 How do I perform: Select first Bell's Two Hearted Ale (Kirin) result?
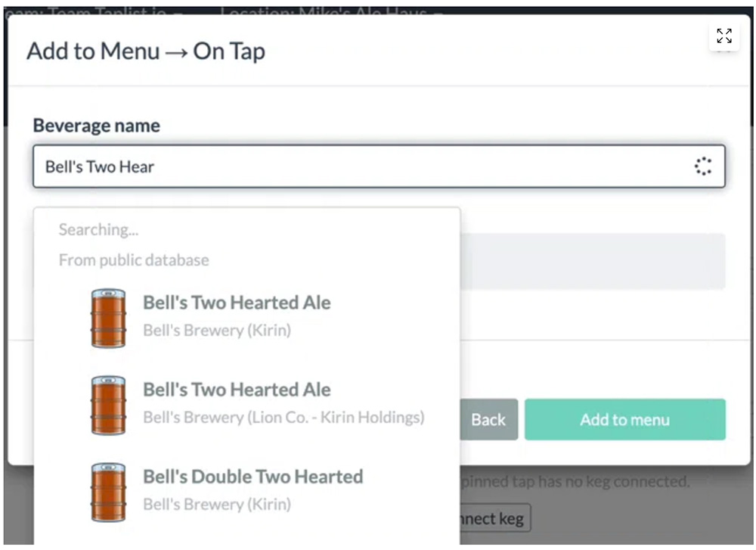pyautogui.click(x=247, y=317)
